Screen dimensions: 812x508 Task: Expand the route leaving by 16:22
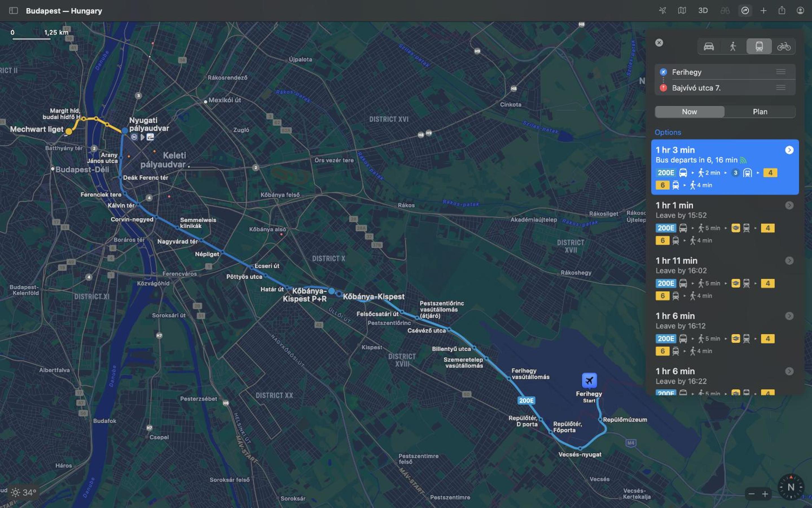point(789,371)
